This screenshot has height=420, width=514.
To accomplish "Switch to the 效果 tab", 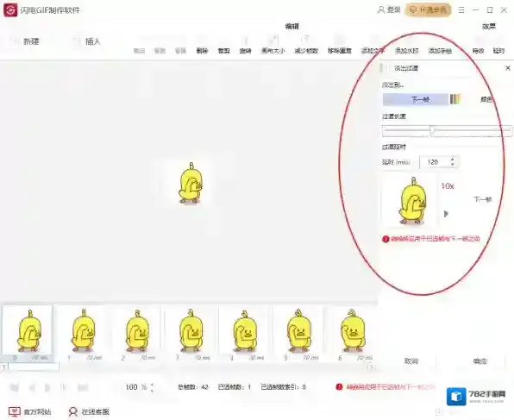I will point(489,26).
